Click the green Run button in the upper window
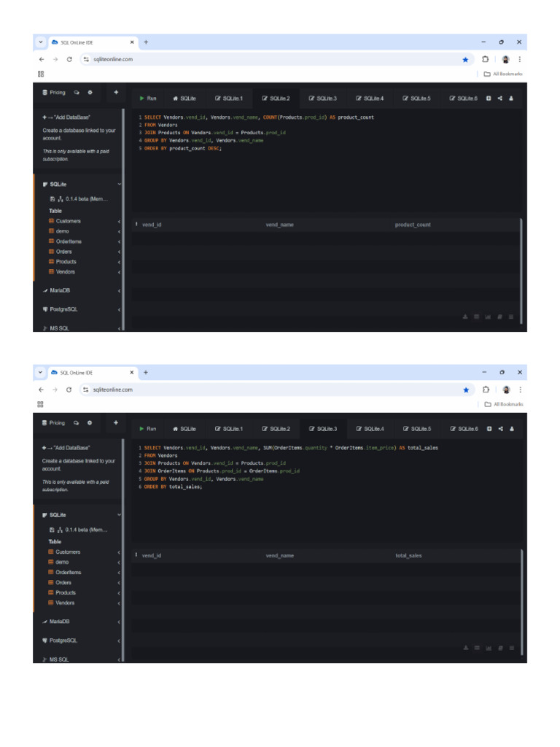This screenshot has height=747, width=560. point(147,98)
